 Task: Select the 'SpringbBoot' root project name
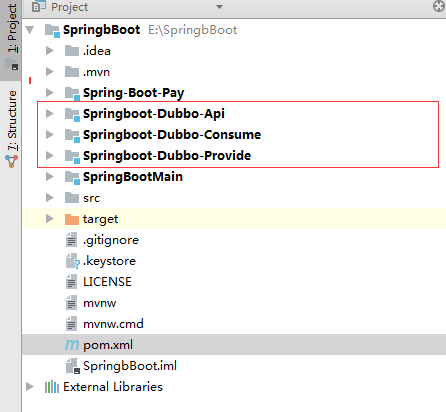tap(101, 30)
